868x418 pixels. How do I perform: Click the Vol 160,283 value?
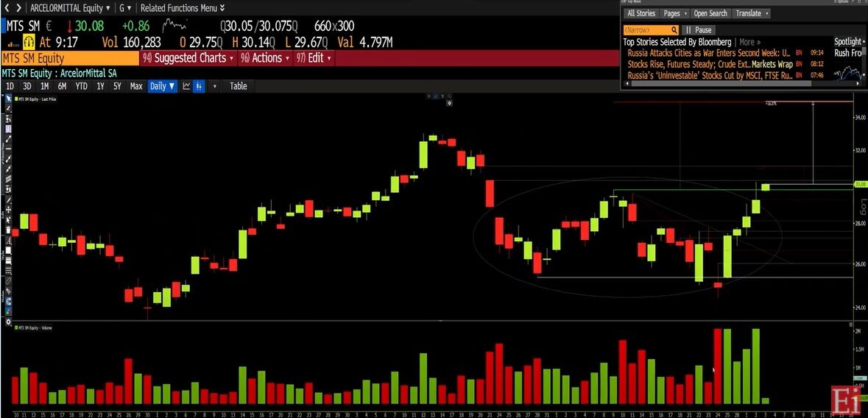click(132, 42)
